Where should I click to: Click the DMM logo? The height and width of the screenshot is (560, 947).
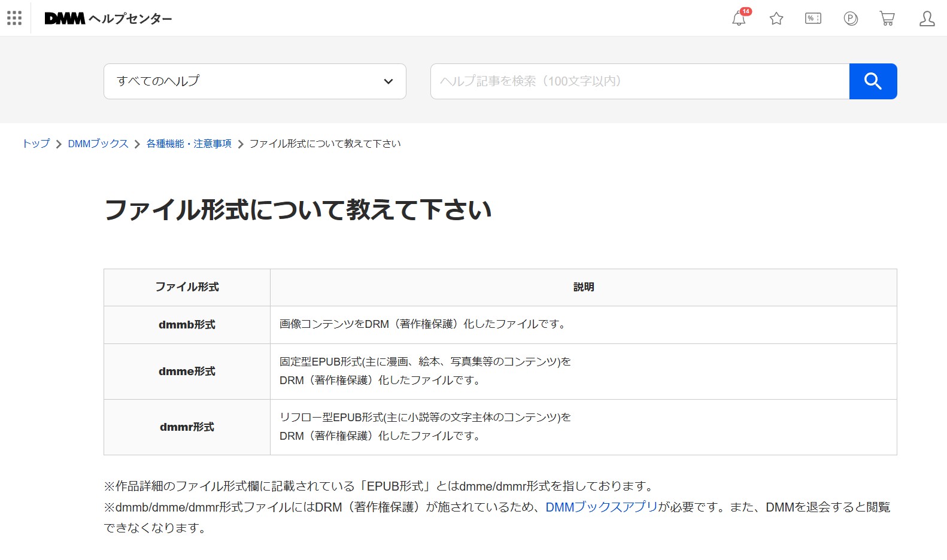click(65, 19)
